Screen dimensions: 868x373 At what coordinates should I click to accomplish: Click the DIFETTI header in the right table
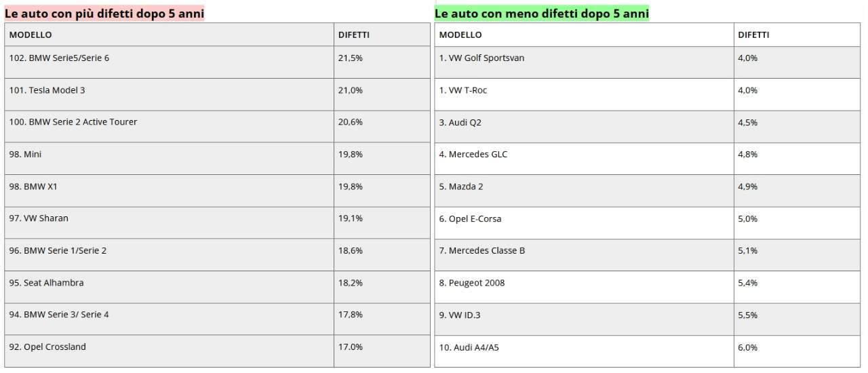click(x=753, y=35)
